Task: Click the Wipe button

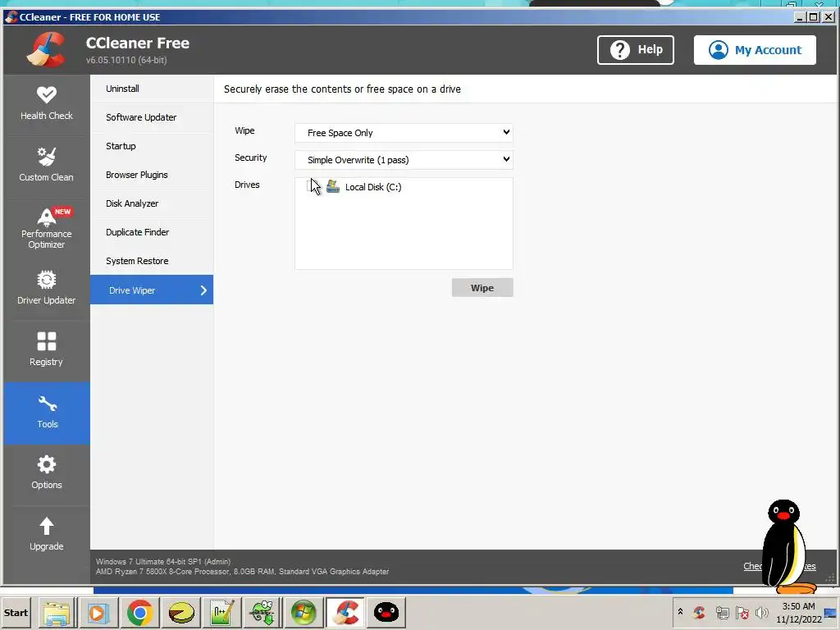Action: [x=482, y=288]
